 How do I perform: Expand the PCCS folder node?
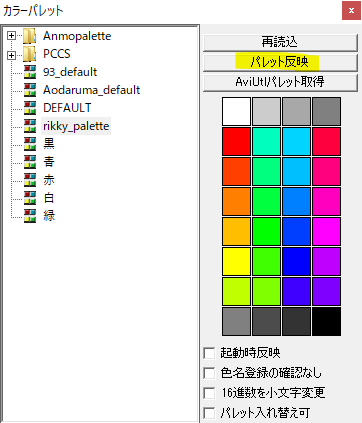(x=11, y=55)
